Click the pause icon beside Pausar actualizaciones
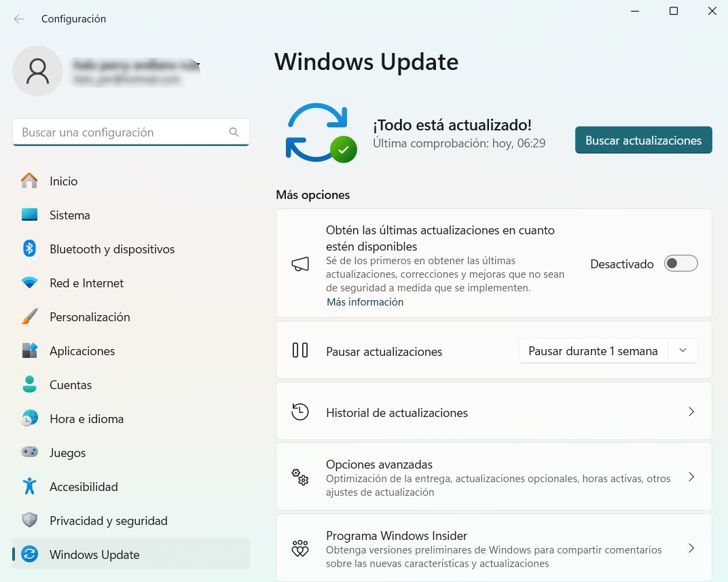728x582 pixels. coord(300,350)
